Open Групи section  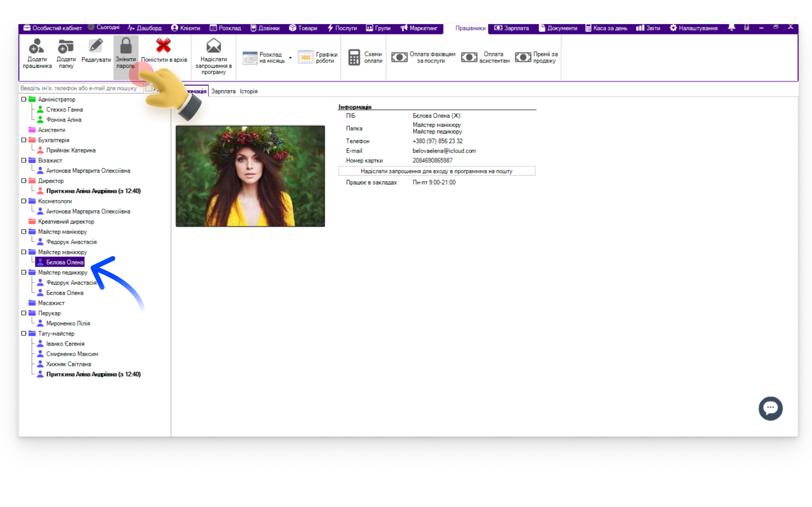tap(378, 28)
